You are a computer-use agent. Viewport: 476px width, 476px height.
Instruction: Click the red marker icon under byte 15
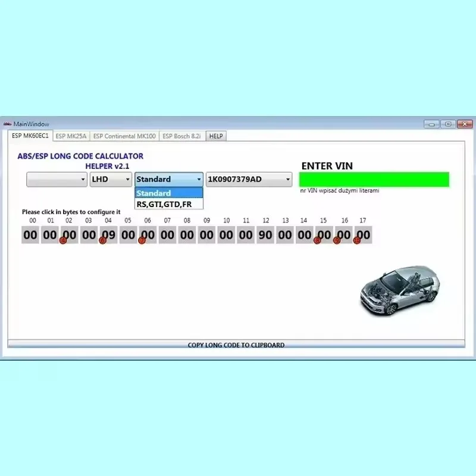coord(318,240)
